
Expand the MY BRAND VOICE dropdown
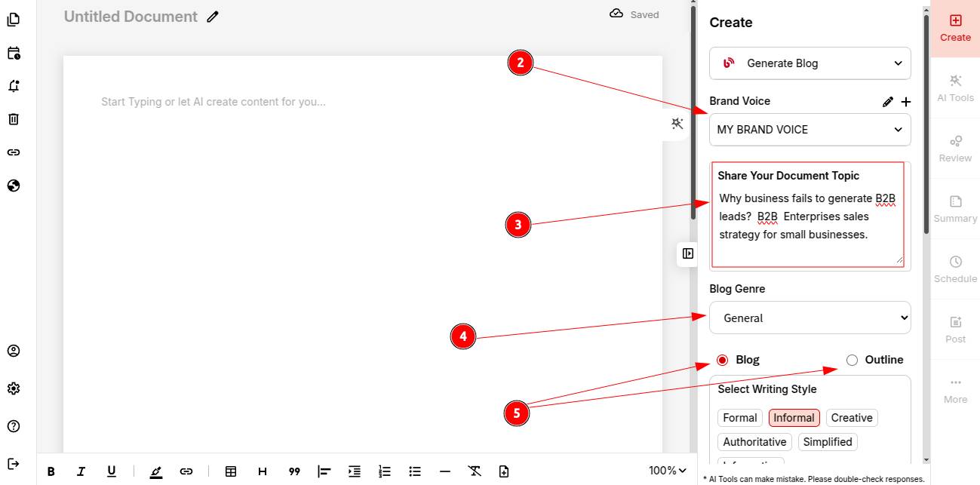pos(809,130)
